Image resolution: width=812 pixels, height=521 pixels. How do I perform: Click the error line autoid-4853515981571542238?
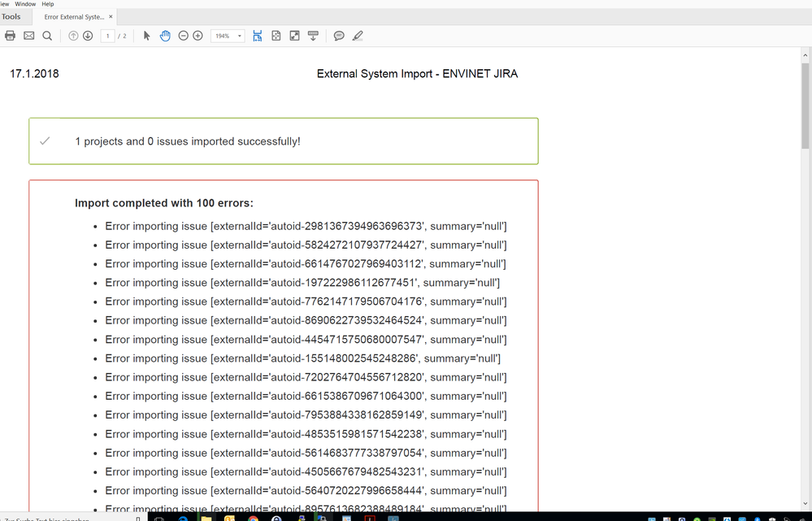click(x=306, y=434)
